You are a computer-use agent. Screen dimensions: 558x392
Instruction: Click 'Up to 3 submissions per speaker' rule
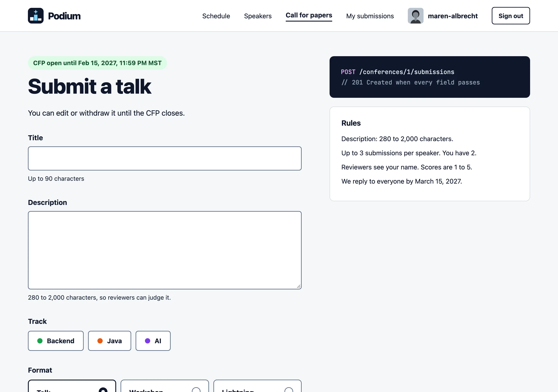[409, 153]
